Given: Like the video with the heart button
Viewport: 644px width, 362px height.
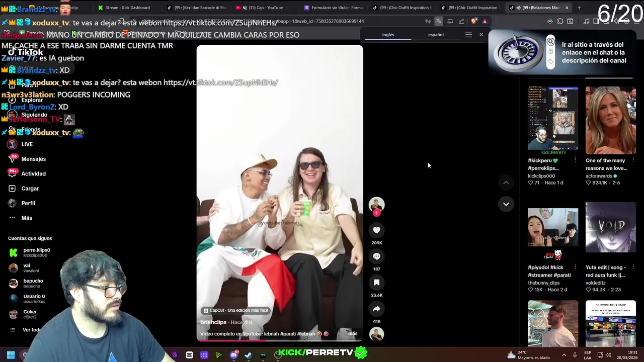Looking at the screenshot, I should tap(376, 230).
